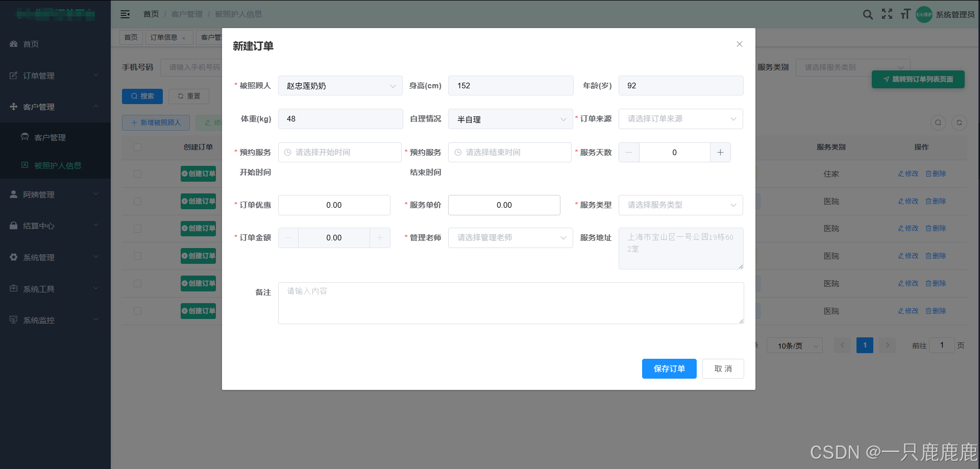Screen dimensions: 980x469
Task: Save the order with 保存订单
Action: [669, 369]
